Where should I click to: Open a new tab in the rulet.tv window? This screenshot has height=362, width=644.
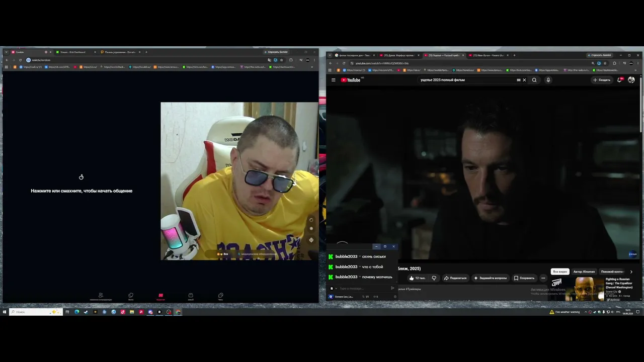[146, 52]
